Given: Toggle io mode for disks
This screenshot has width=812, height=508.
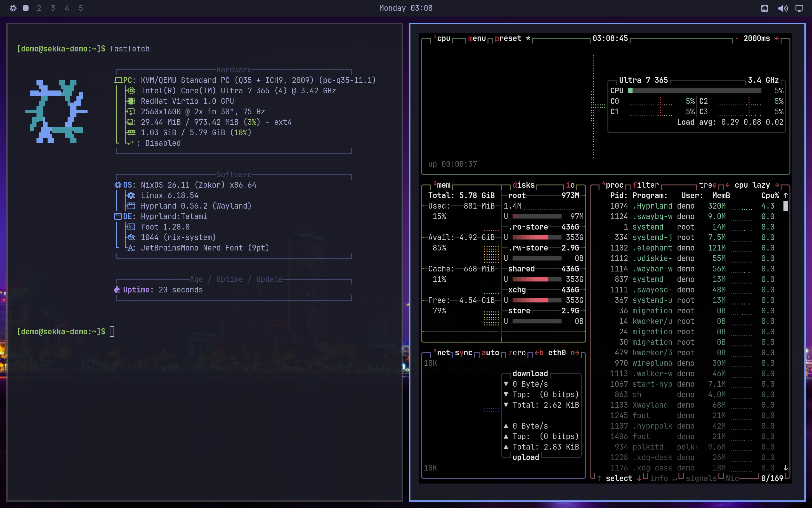Looking at the screenshot, I should pyautogui.click(x=570, y=185).
